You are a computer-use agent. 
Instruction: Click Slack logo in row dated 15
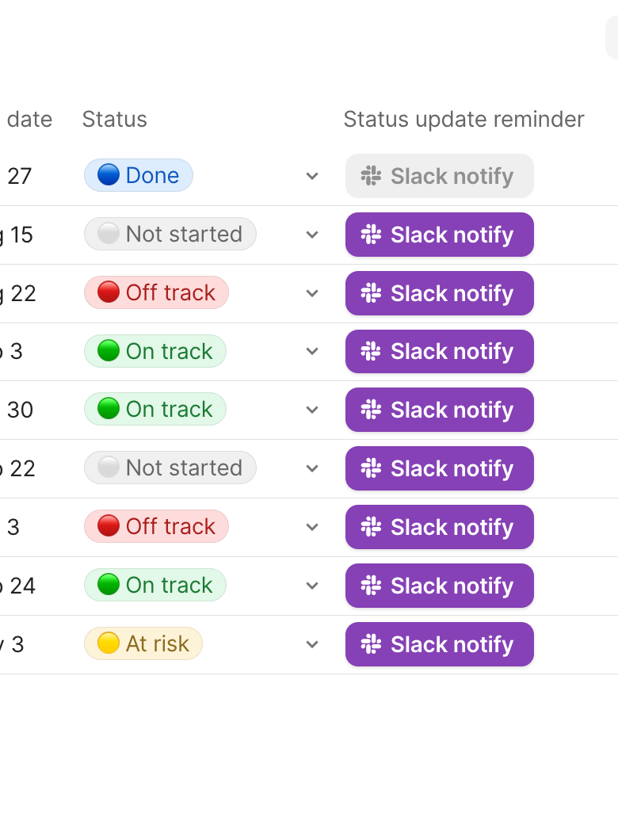(370, 235)
